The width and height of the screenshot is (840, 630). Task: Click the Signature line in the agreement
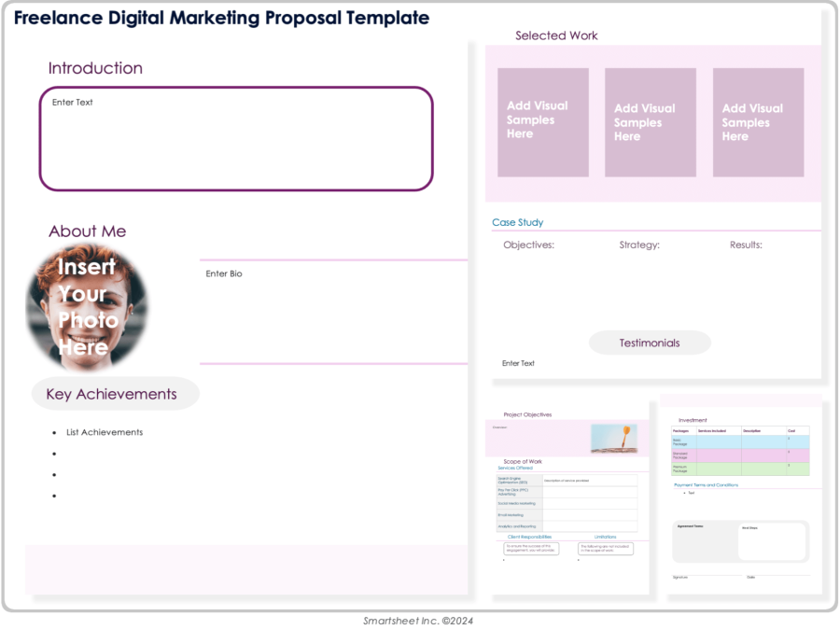(679, 577)
